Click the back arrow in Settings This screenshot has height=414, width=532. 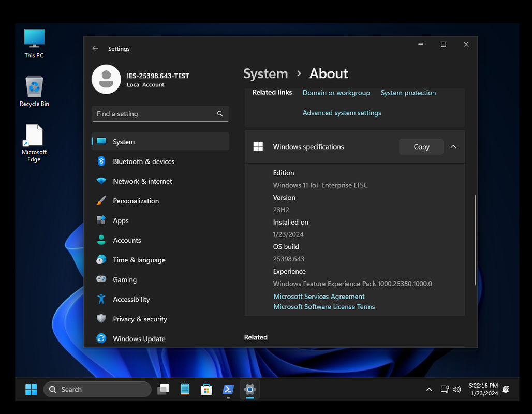95,48
